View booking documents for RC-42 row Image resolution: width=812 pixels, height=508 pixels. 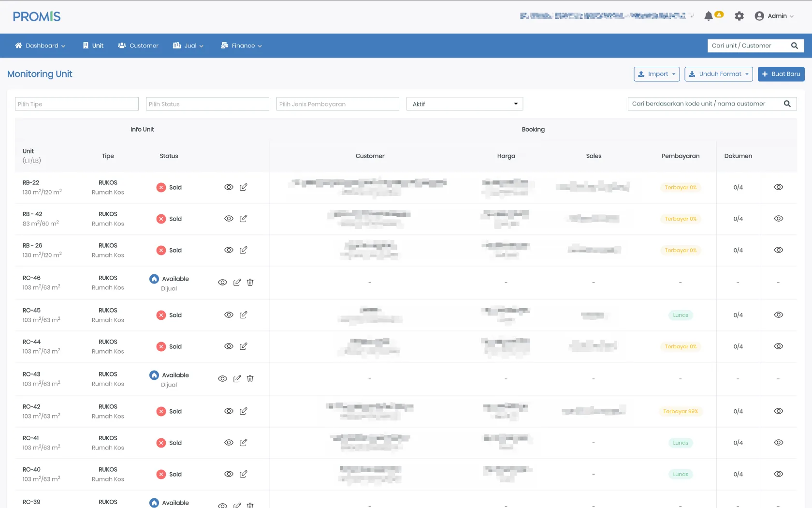779,411
